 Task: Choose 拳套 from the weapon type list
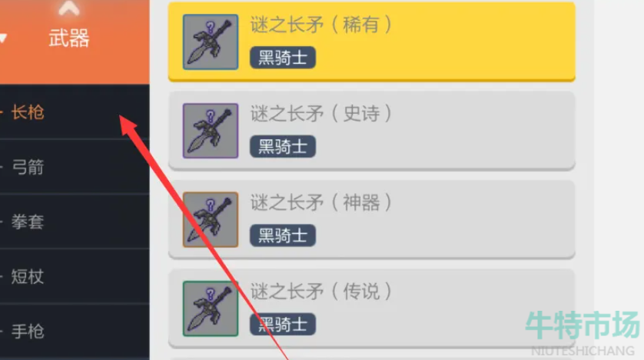[75, 222]
